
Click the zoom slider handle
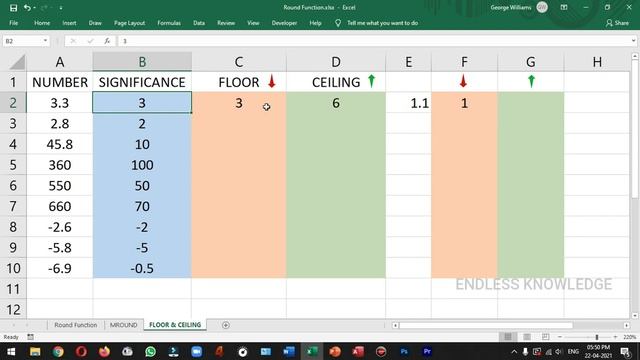pyautogui.click(x=597, y=337)
